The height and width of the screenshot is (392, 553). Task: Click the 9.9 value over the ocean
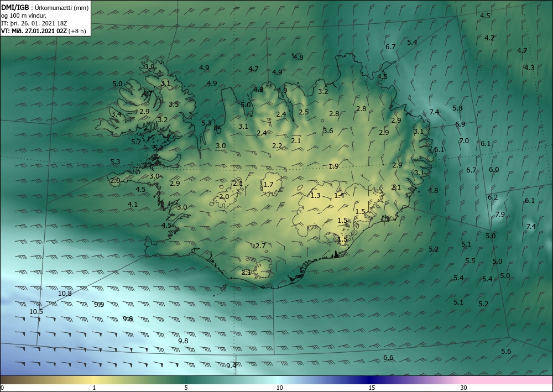point(99,305)
